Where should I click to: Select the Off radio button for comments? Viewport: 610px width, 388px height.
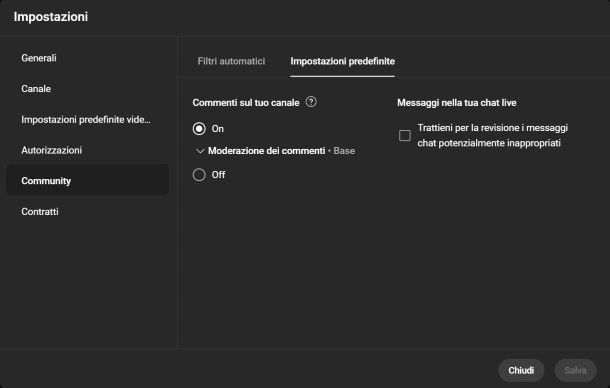tap(199, 175)
